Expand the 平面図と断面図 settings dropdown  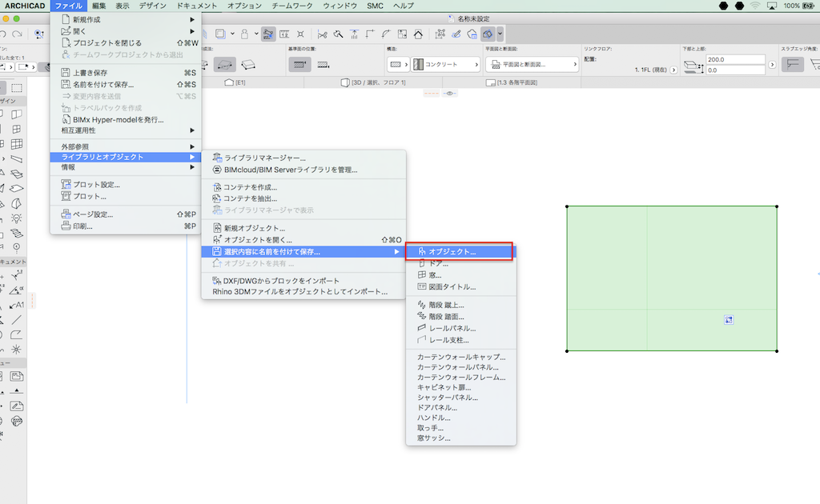533,65
